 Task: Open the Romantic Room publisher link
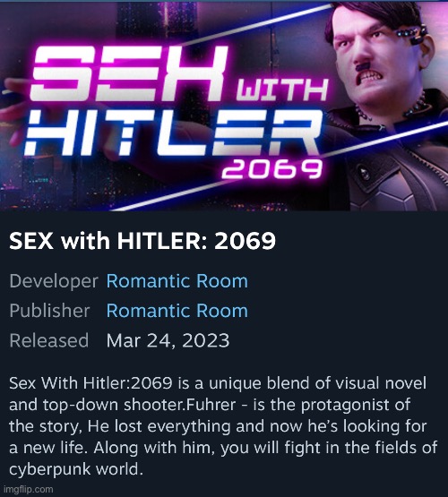[x=177, y=311]
